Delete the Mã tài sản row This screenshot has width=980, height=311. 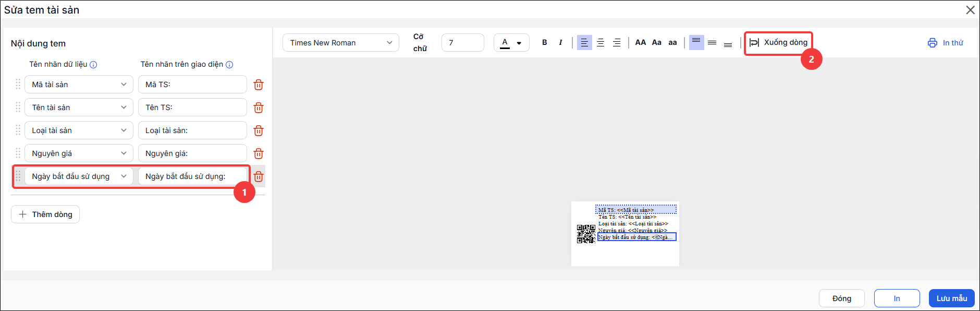coord(259,85)
